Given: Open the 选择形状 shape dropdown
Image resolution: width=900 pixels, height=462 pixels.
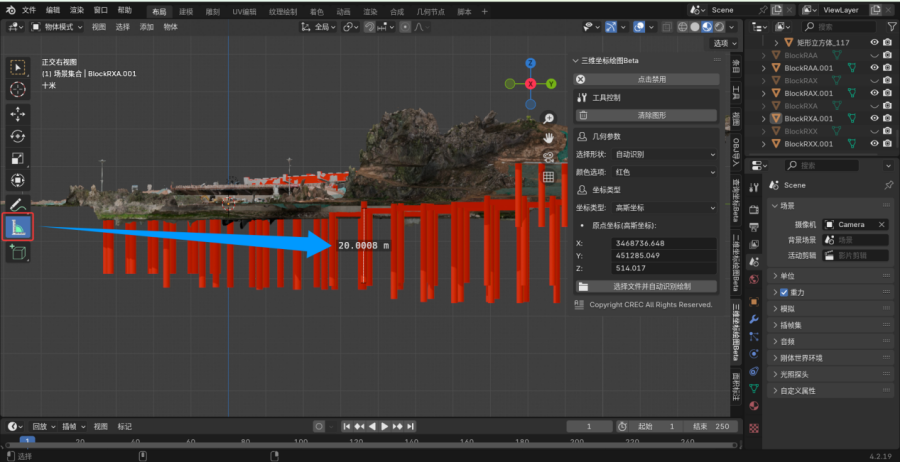Looking at the screenshot, I should click(667, 155).
